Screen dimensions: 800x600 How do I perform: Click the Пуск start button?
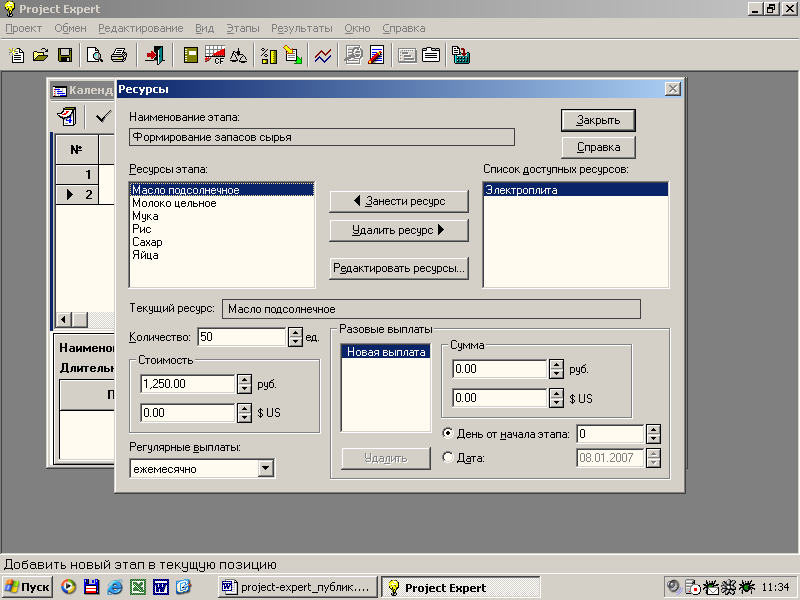point(28,587)
